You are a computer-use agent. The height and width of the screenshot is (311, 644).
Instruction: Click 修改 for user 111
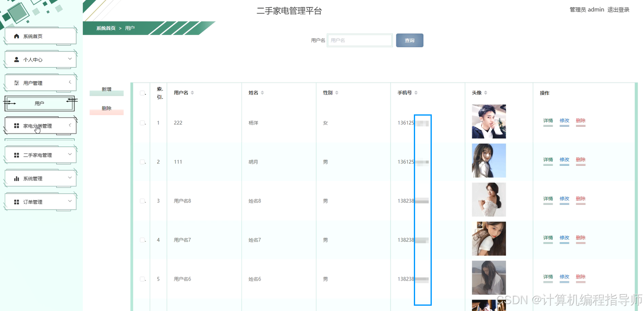[564, 160]
